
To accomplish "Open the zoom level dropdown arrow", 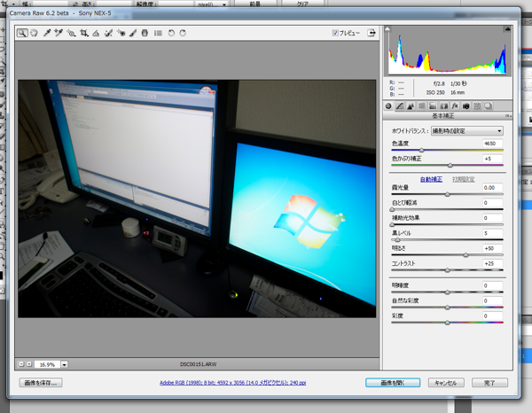I will [64, 364].
